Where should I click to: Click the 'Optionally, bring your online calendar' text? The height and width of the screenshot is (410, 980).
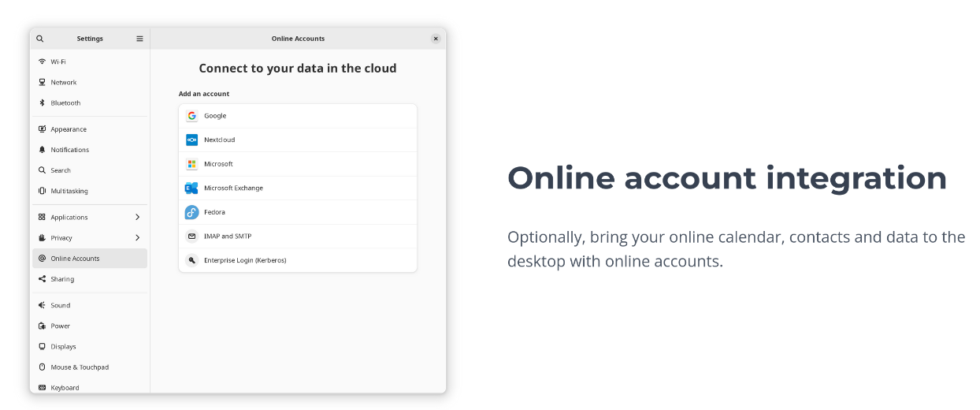737,248
